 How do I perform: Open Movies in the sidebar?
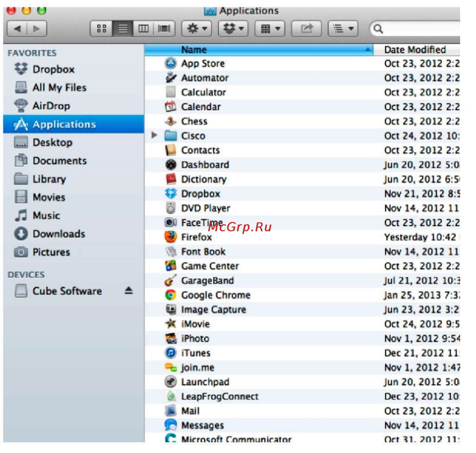click(x=73, y=197)
